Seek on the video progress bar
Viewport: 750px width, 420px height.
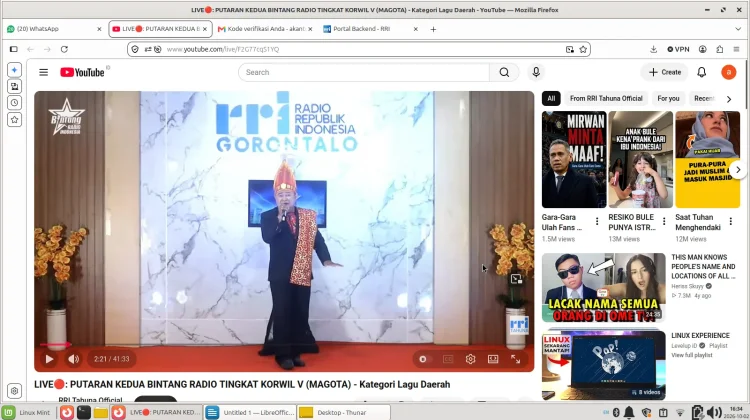click(284, 344)
